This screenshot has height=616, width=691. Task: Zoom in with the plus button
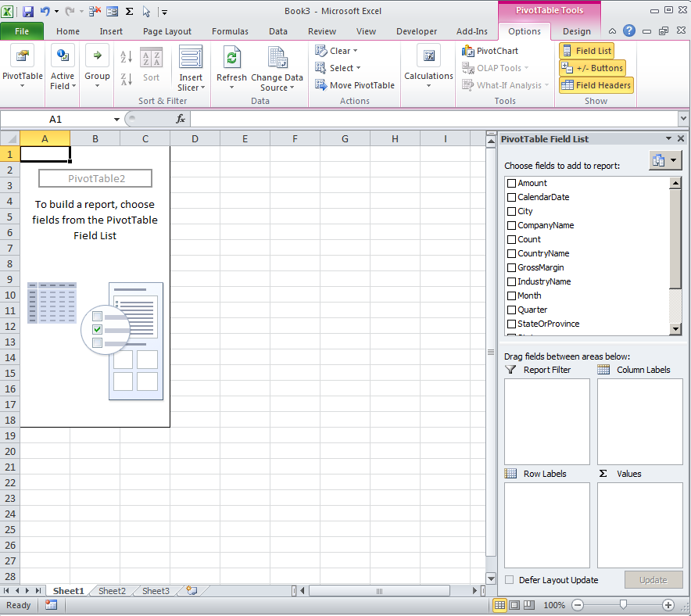[x=668, y=605]
